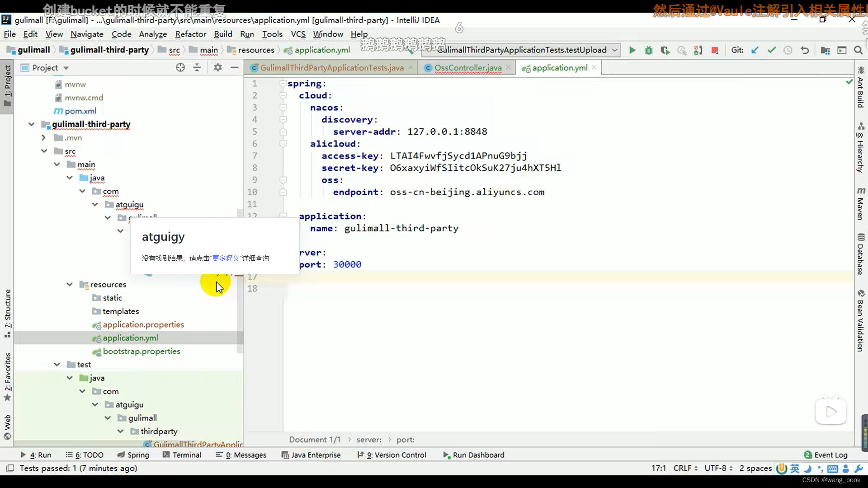Toggle tool window bars icon in status bar
868x488 pixels.
(x=10, y=468)
